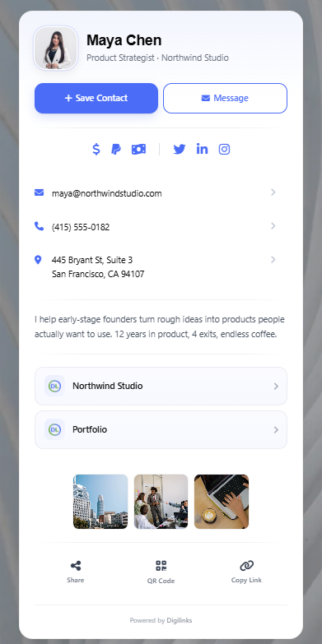
Task: Click the Message button
Action: [x=225, y=98]
